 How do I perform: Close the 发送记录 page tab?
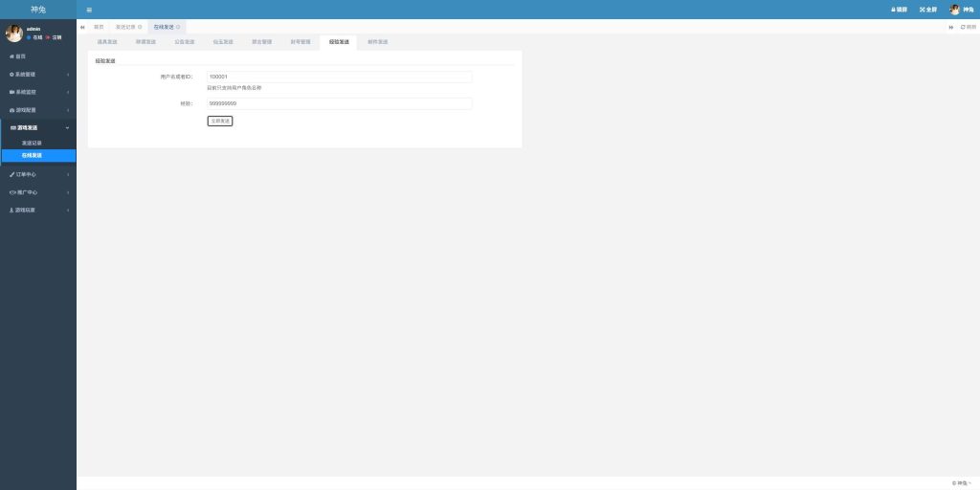(x=140, y=27)
